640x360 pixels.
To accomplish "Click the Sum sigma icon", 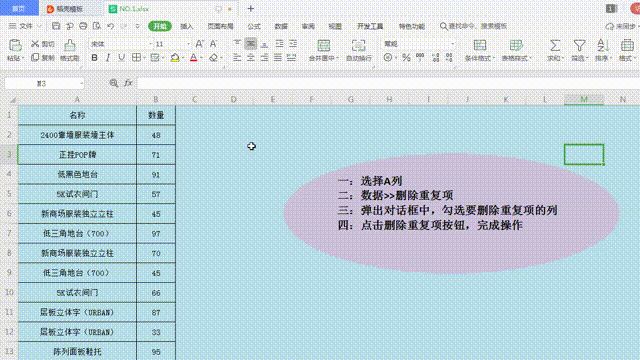I will (555, 45).
